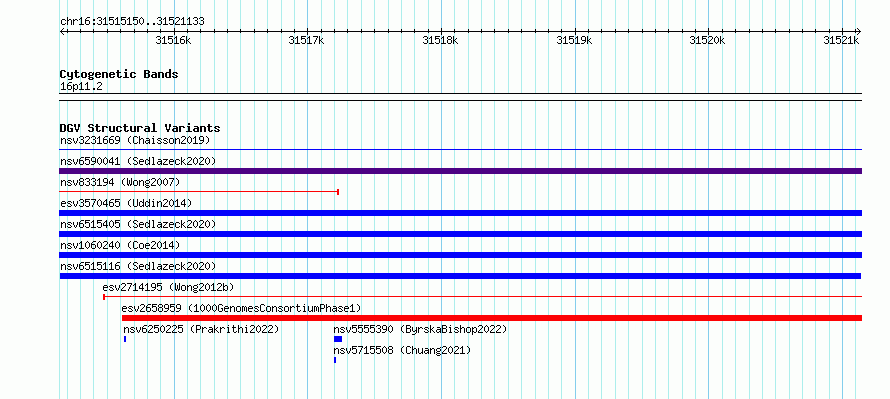This screenshot has width=890, height=399.
Task: Click the ruler's right arrowhead
Action: point(859,31)
